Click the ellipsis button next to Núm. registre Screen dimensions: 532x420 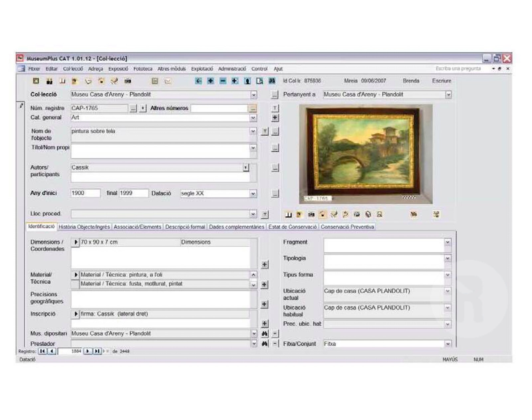point(133,108)
